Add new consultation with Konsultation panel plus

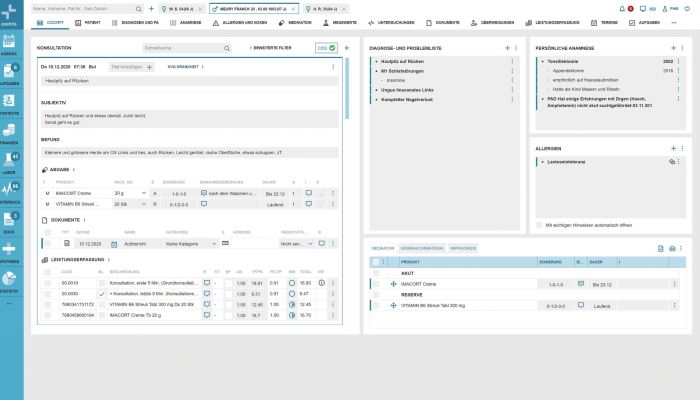coord(346,48)
